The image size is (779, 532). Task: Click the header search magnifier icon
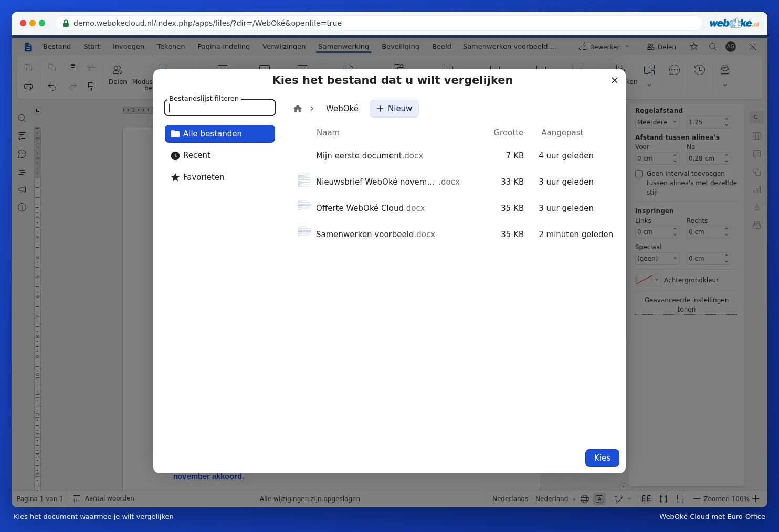click(x=713, y=47)
